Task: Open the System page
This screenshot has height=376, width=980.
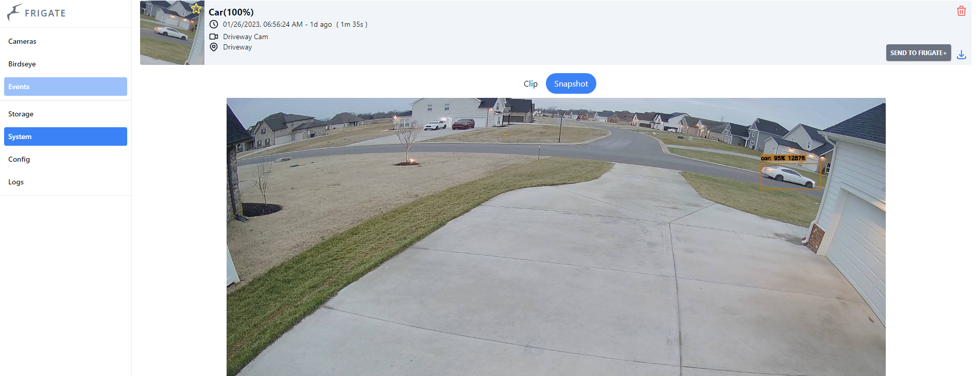Action: pyautogui.click(x=65, y=136)
